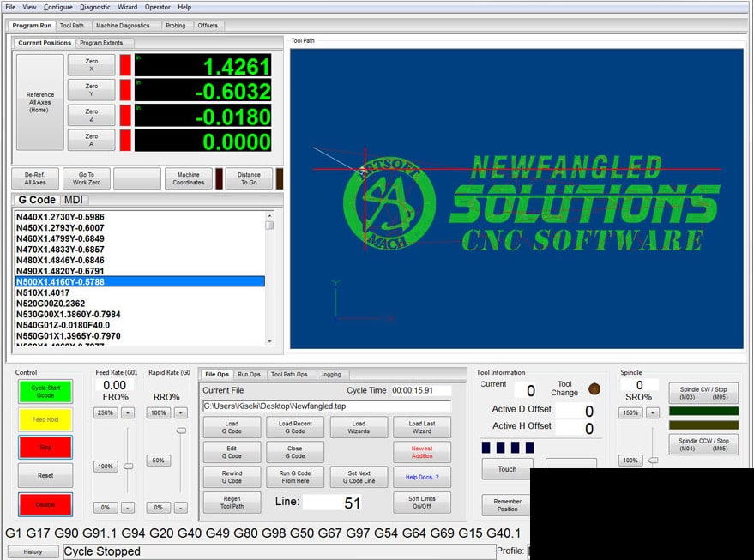The image size is (754, 560).
Task: Click Spindle CW / Stop (M03)
Action: click(x=703, y=394)
